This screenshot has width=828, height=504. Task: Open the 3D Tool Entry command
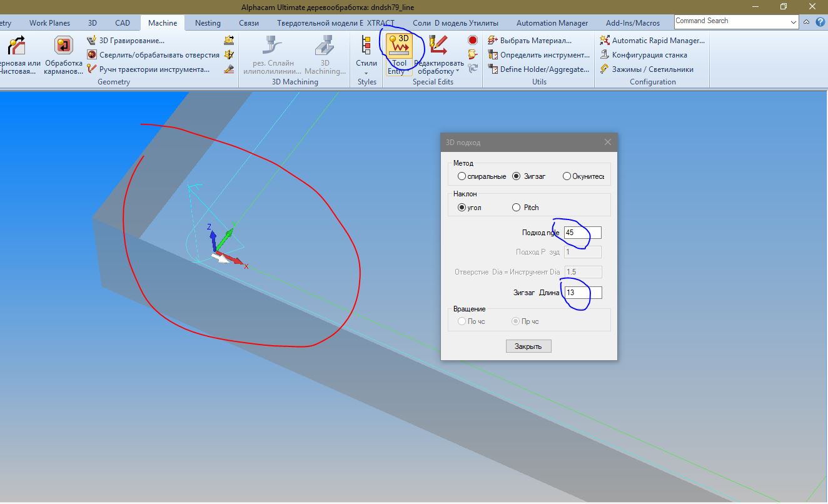(x=400, y=54)
